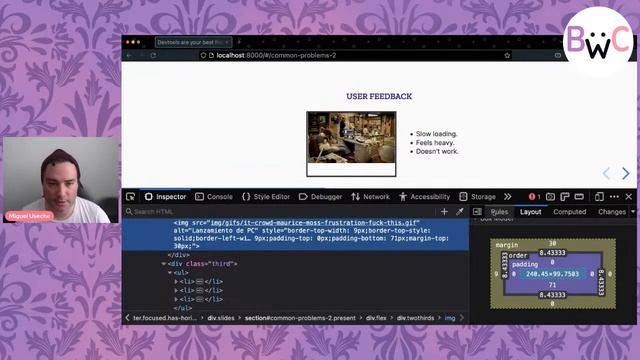Toggle the three-pane inspector icon
This screenshot has height=360, width=640.
[477, 211]
